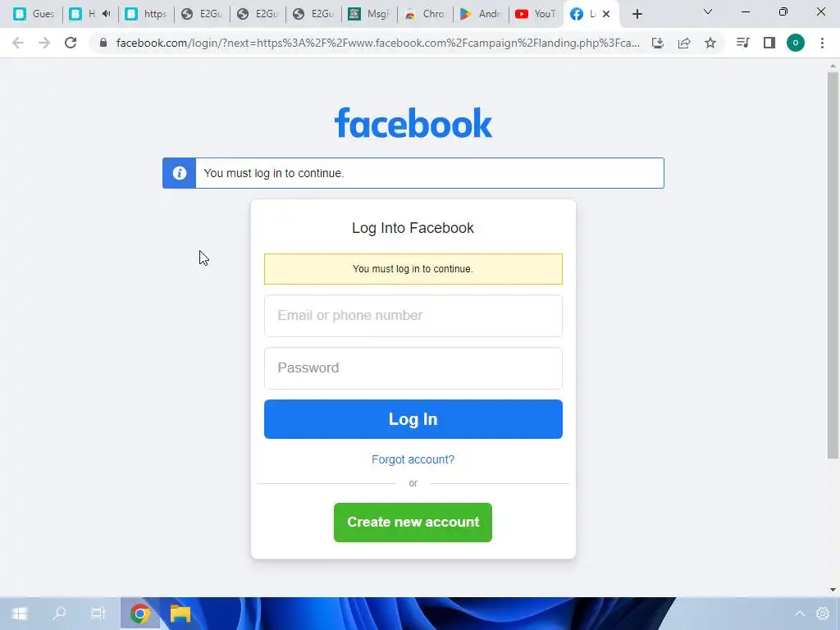This screenshot has height=630, width=840.
Task: Focus the Email or phone number field
Action: click(413, 316)
